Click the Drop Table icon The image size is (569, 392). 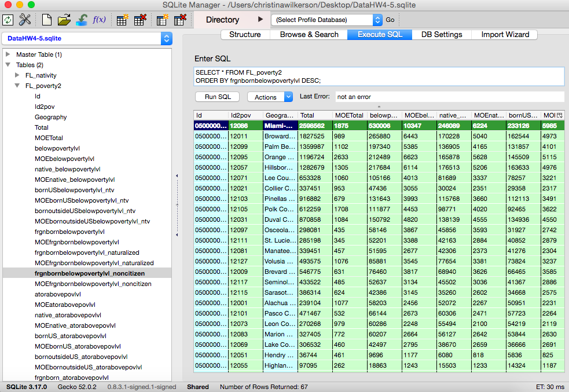click(x=140, y=20)
